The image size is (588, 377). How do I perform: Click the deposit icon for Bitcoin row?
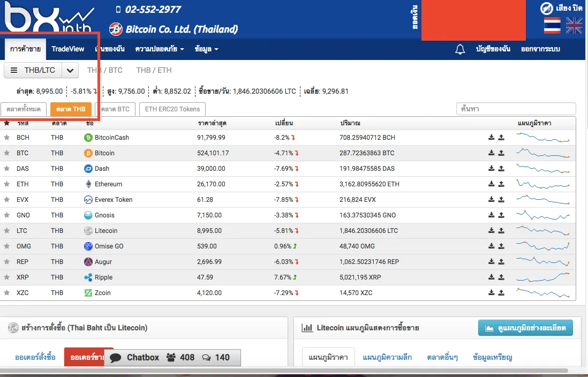[x=491, y=153]
